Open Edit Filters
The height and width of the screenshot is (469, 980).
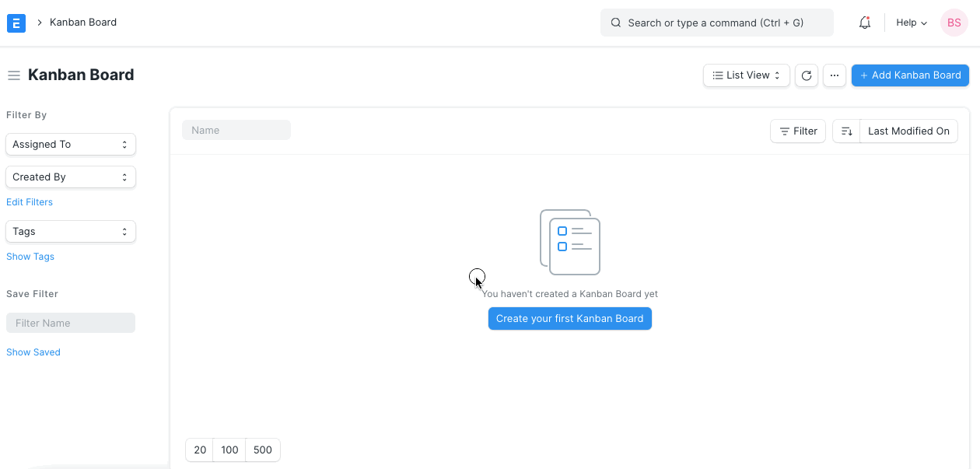click(x=29, y=201)
